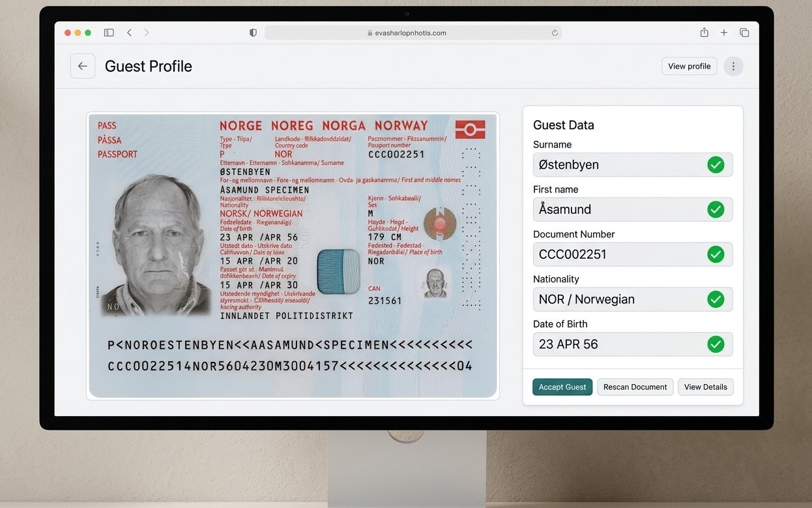Image resolution: width=812 pixels, height=508 pixels.
Task: Click the CAN number 231561
Action: [384, 301]
